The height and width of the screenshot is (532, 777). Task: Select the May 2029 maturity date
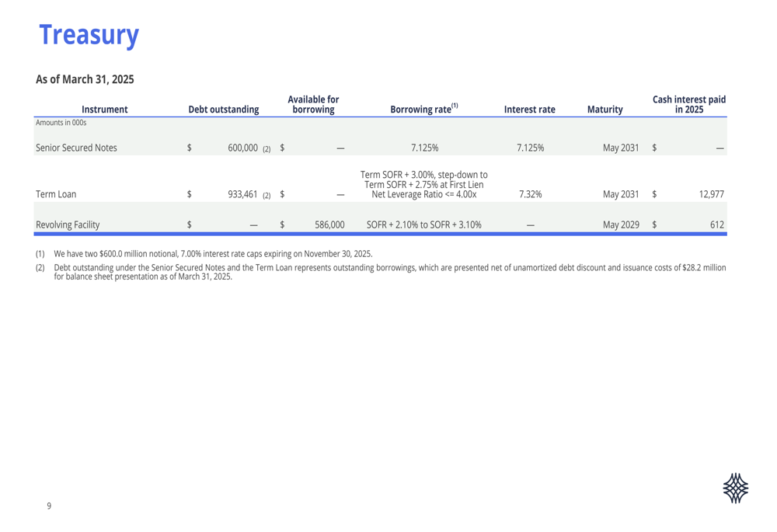(x=621, y=225)
